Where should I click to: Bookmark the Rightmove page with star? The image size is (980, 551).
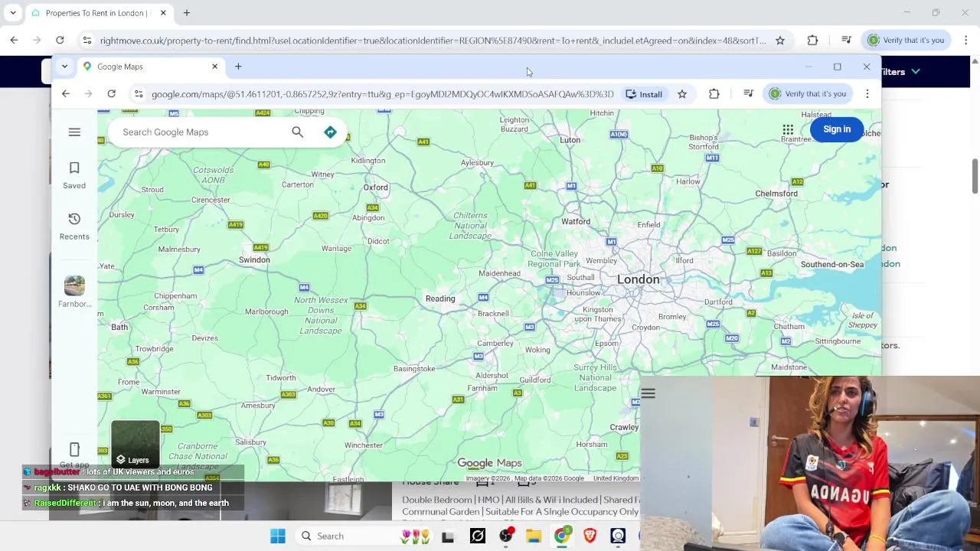[x=780, y=40]
